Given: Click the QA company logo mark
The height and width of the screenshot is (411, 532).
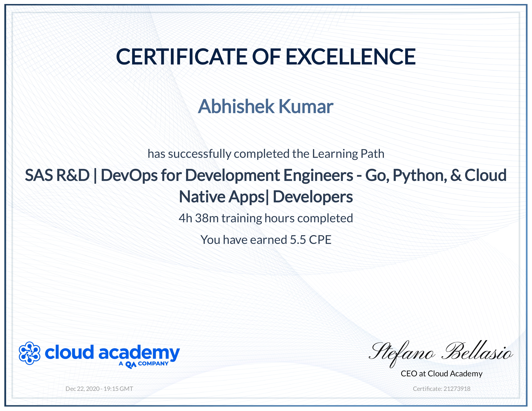Looking at the screenshot, I should point(131,365).
